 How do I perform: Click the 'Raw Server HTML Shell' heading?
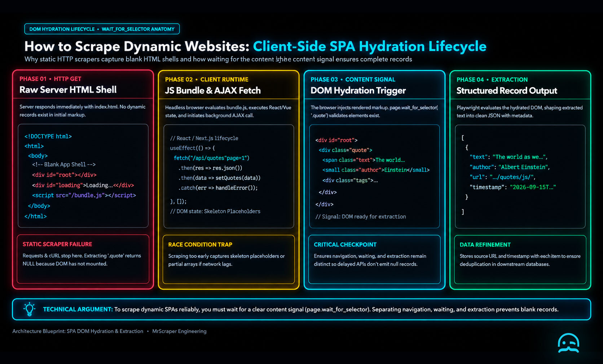pyautogui.click(x=68, y=90)
